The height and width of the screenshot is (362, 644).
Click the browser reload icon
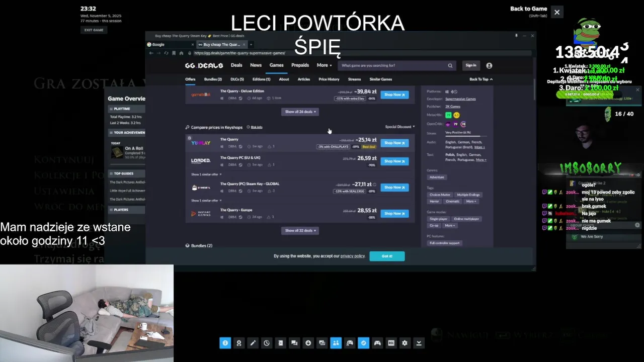pyautogui.click(x=166, y=53)
